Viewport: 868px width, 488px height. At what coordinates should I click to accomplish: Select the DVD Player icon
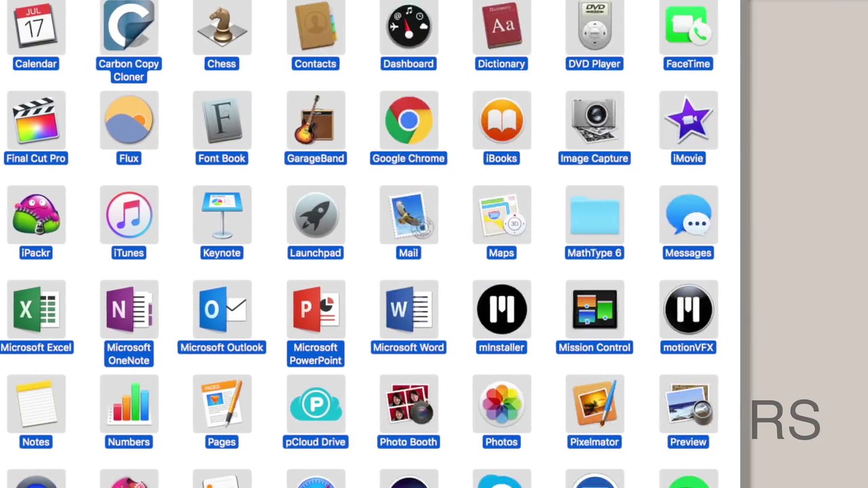(594, 26)
